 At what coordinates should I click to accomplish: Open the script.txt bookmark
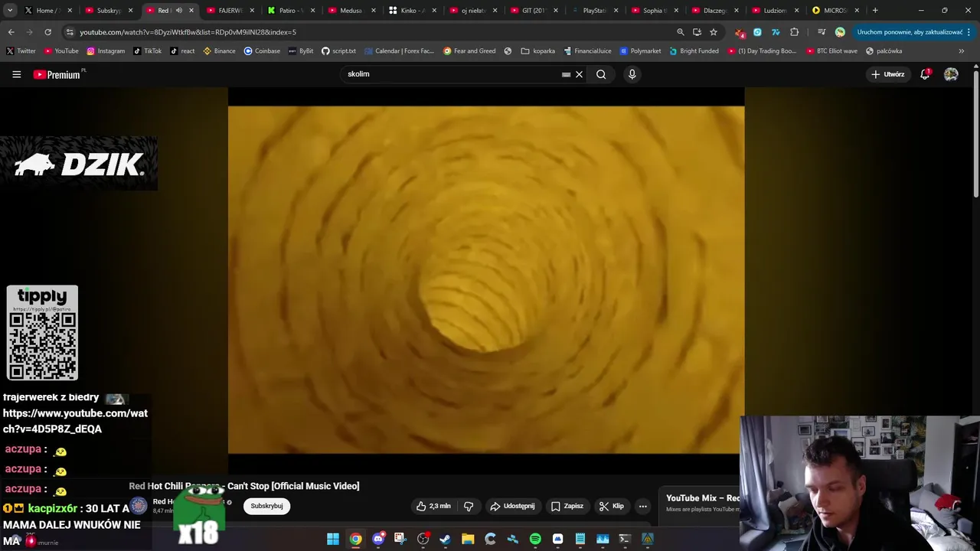coord(338,51)
